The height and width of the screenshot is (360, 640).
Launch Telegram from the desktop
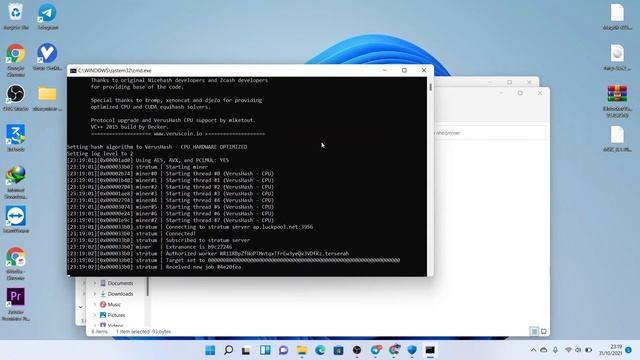click(x=47, y=13)
